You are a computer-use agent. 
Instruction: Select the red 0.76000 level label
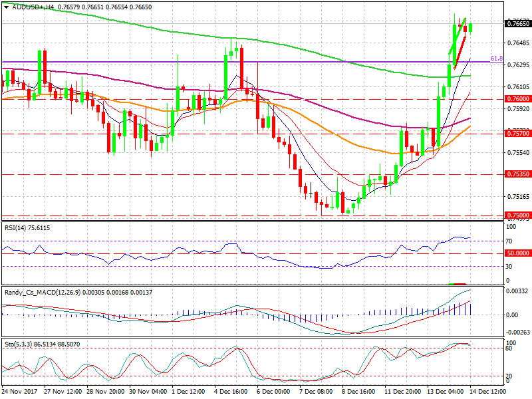(x=518, y=98)
